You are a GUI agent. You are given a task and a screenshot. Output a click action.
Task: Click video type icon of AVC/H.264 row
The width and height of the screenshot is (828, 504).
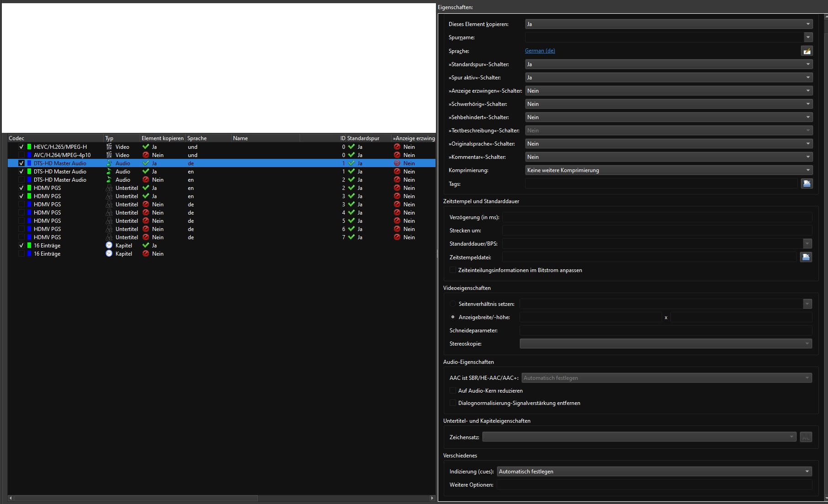click(x=109, y=155)
